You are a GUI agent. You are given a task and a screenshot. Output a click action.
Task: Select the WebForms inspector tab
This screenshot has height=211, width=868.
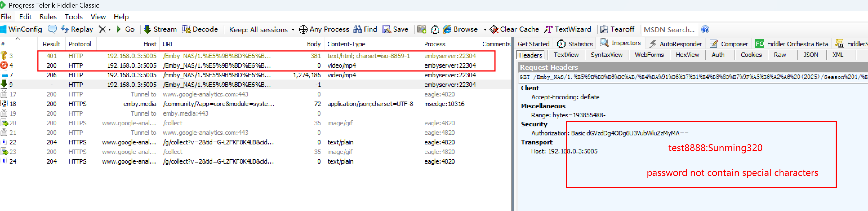[649, 55]
